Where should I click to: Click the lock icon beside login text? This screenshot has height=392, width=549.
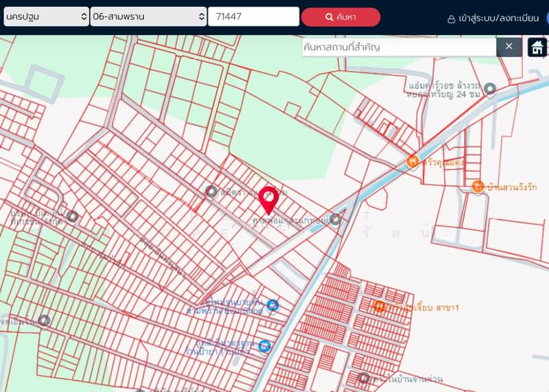click(451, 19)
